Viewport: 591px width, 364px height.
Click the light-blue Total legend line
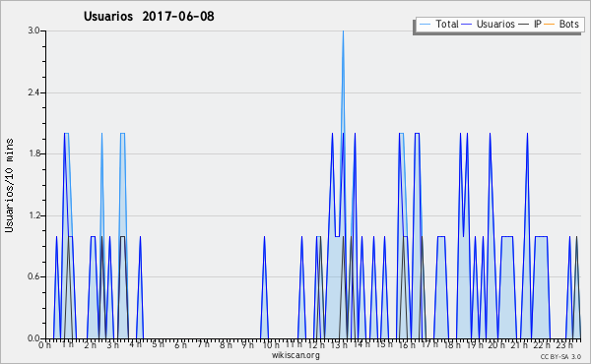point(425,24)
